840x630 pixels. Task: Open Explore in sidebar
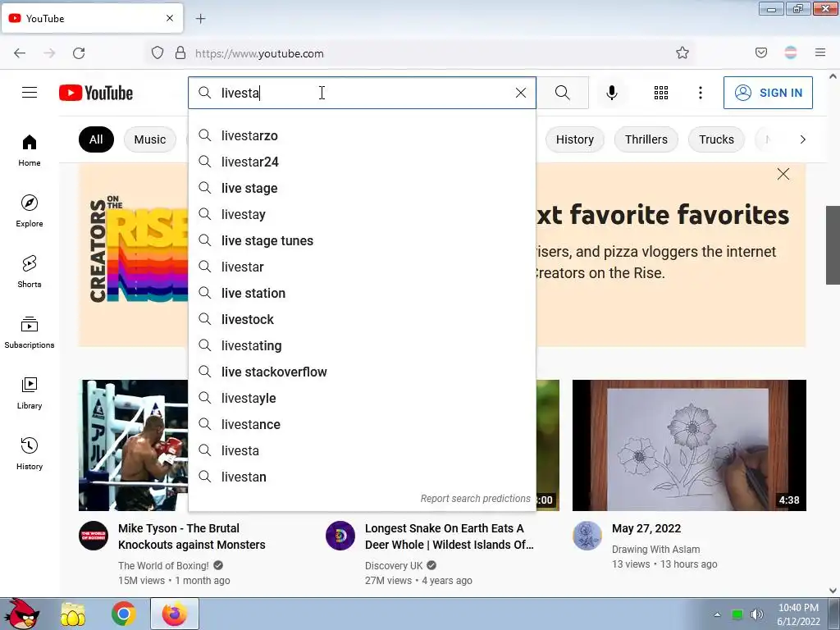[x=30, y=211]
